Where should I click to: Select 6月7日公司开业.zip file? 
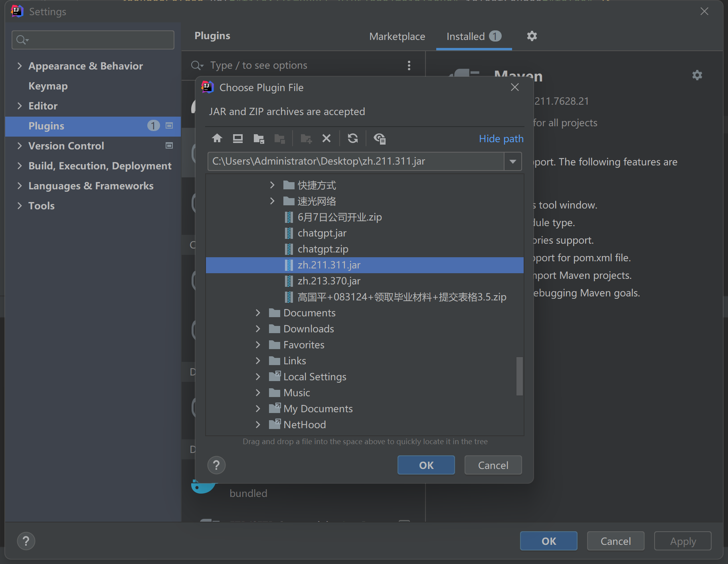point(364,217)
